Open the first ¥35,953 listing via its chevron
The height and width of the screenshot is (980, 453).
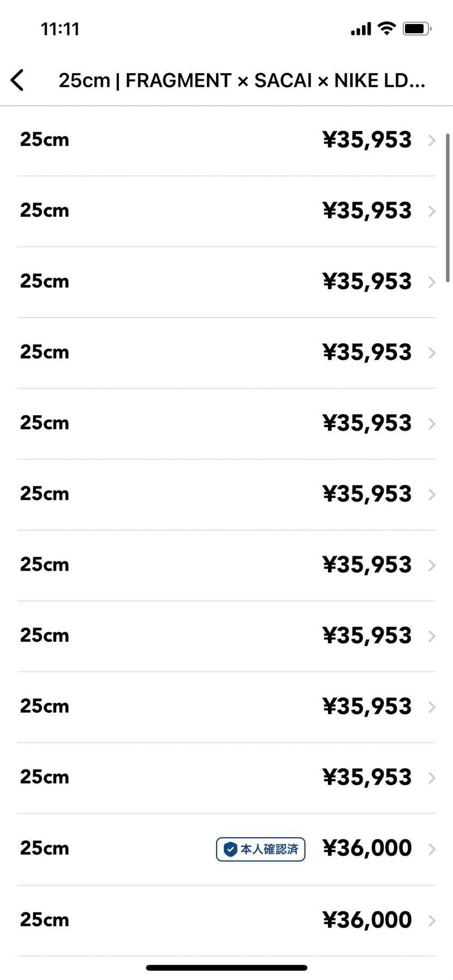tap(432, 140)
